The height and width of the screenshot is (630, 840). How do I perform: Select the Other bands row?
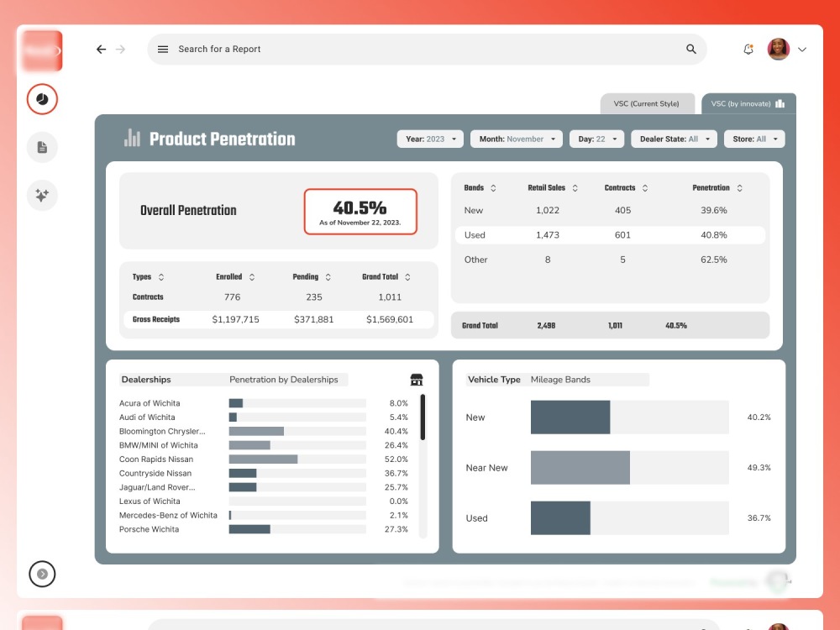point(610,260)
